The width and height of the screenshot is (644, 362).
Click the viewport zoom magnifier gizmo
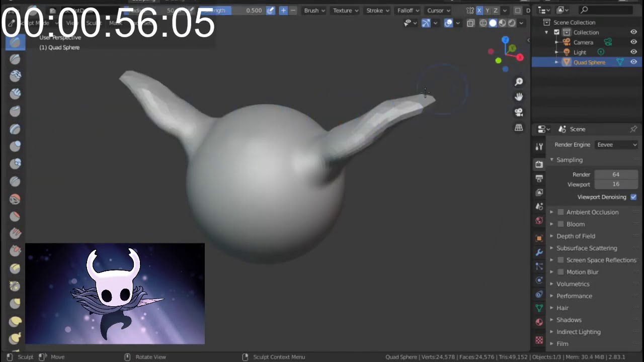pyautogui.click(x=519, y=81)
